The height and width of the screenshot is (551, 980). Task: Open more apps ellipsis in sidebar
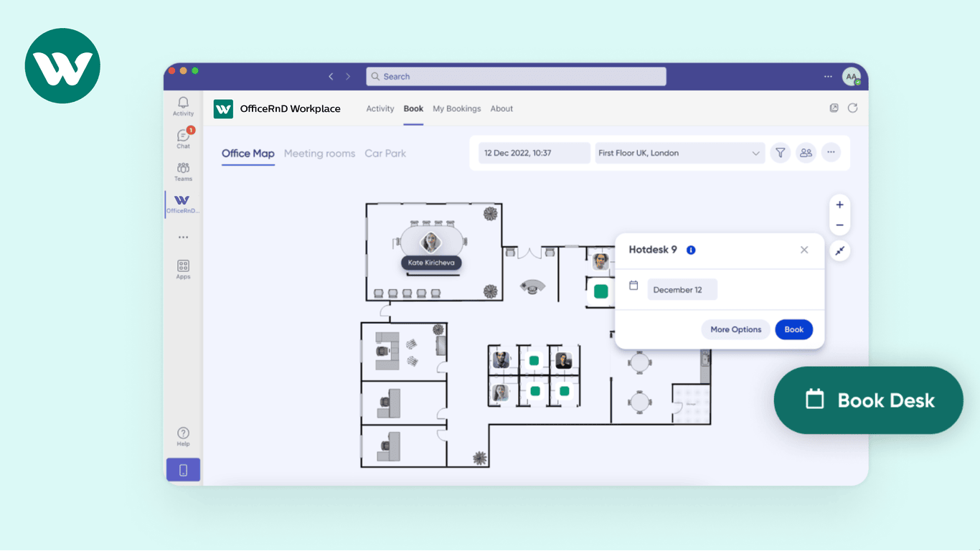coord(183,237)
